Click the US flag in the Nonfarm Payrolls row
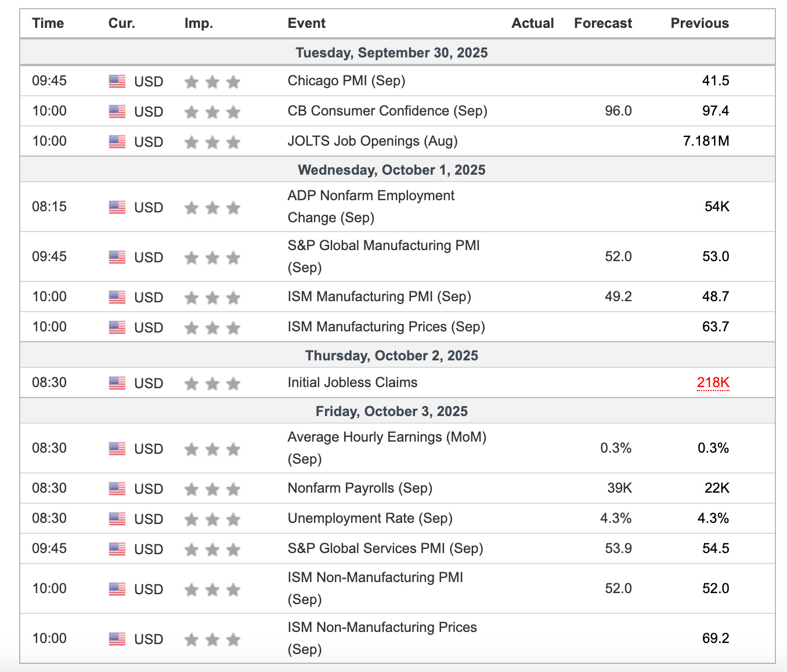Screen dimensions: 787x672 117,489
